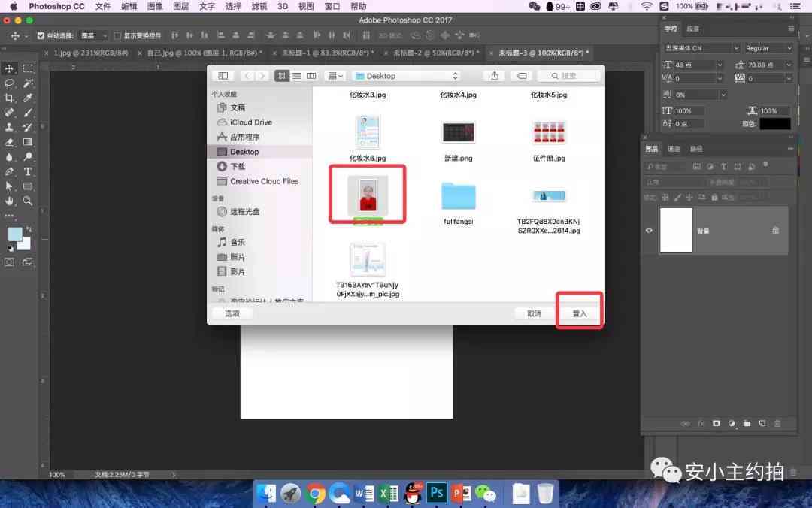
Task: Expand the 48 pt font size dropdown
Action: (720, 65)
